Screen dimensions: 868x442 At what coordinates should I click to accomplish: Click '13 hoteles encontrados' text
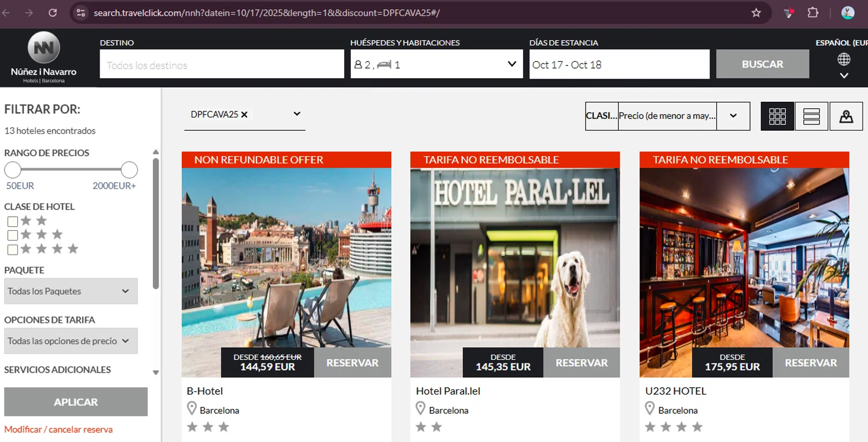[x=50, y=131]
